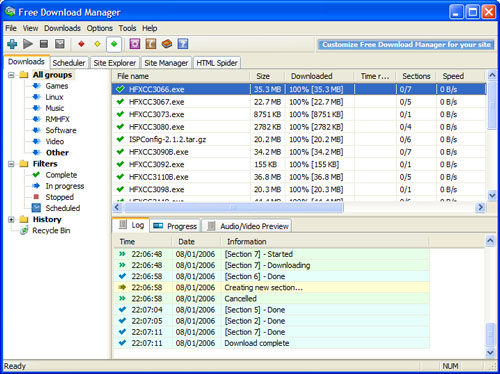
Task: Select HFXCC3067.exe download row
Action: coord(299,102)
